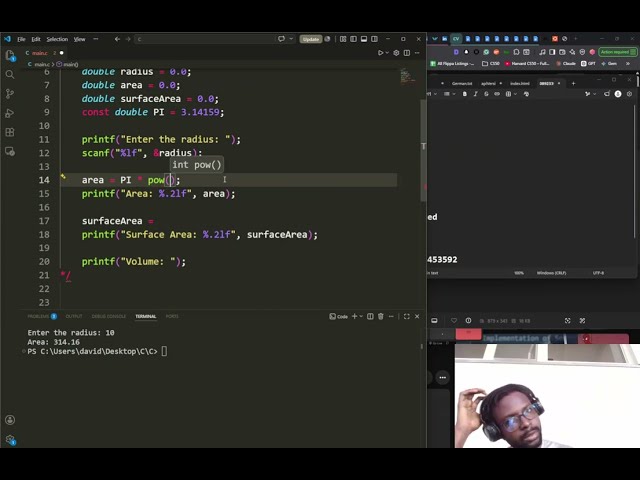
Task: Expand the Run Code dropdown arrow
Action: [387, 53]
